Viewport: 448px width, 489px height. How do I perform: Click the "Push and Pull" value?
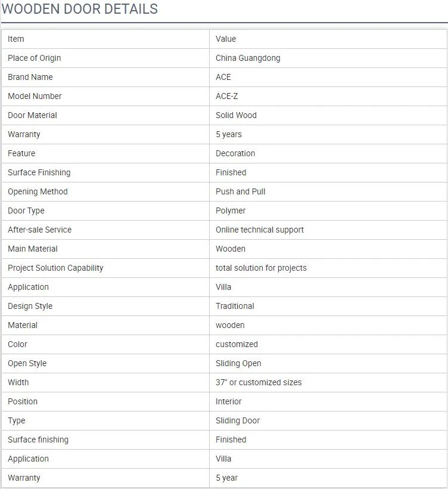[x=240, y=191]
